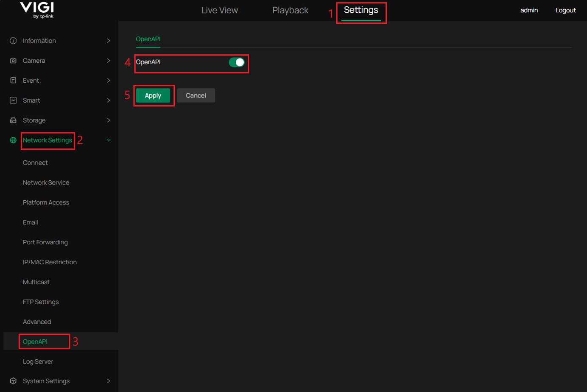Open the Storage section label

click(x=34, y=120)
